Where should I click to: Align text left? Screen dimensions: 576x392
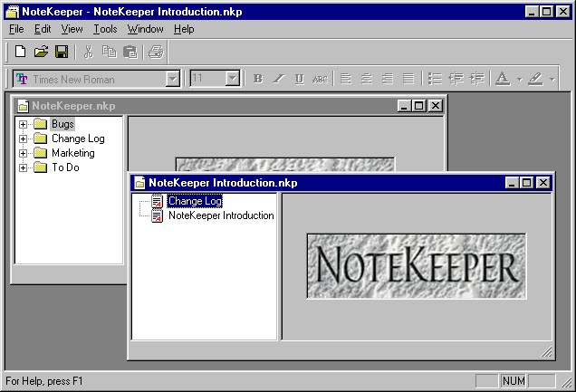pyautogui.click(x=346, y=79)
